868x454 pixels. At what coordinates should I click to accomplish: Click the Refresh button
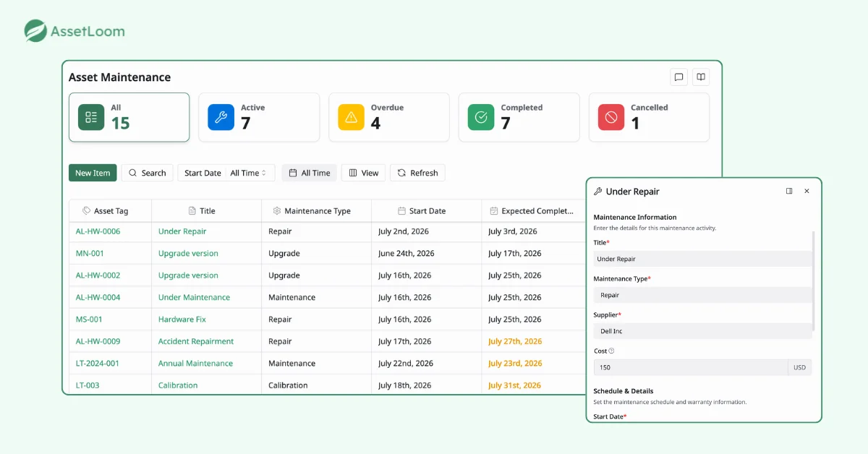point(417,173)
